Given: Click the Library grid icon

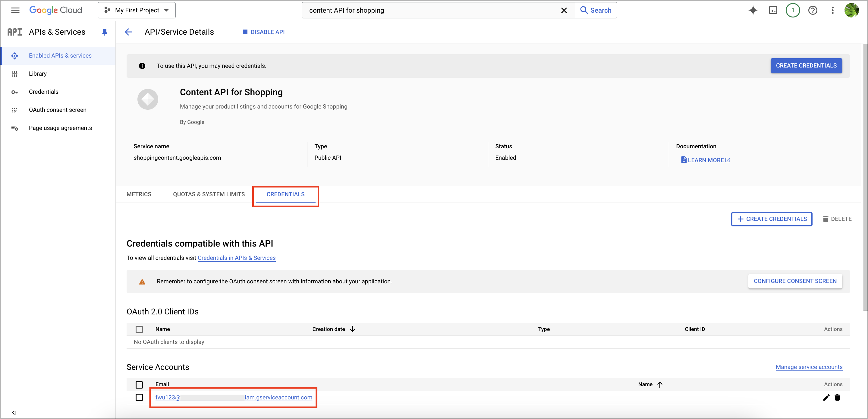Looking at the screenshot, I should [x=14, y=74].
